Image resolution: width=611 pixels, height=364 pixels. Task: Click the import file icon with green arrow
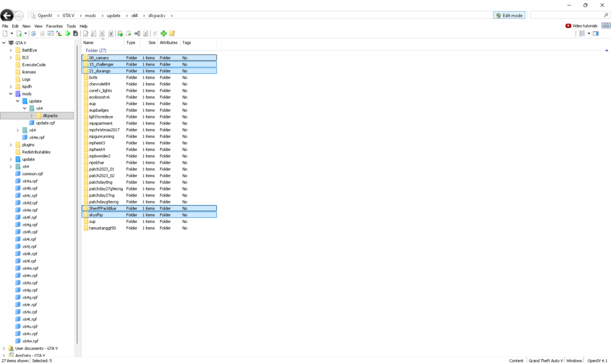[x=19, y=34]
